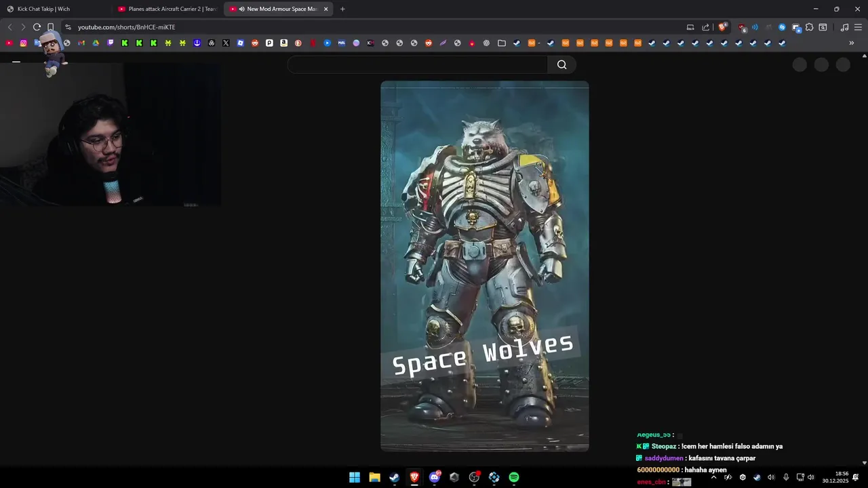Bookmark this page with the bookmark icon
The height and width of the screenshot is (488, 868).
50,27
